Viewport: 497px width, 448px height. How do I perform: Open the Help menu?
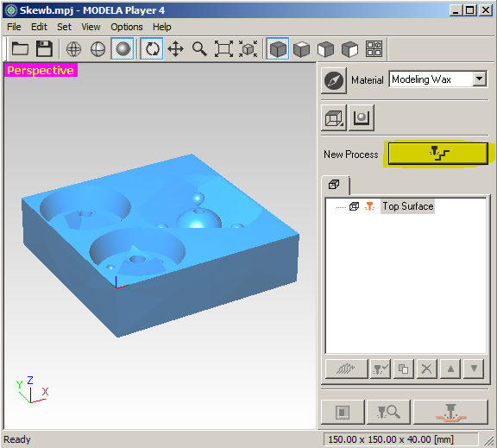[x=161, y=27]
